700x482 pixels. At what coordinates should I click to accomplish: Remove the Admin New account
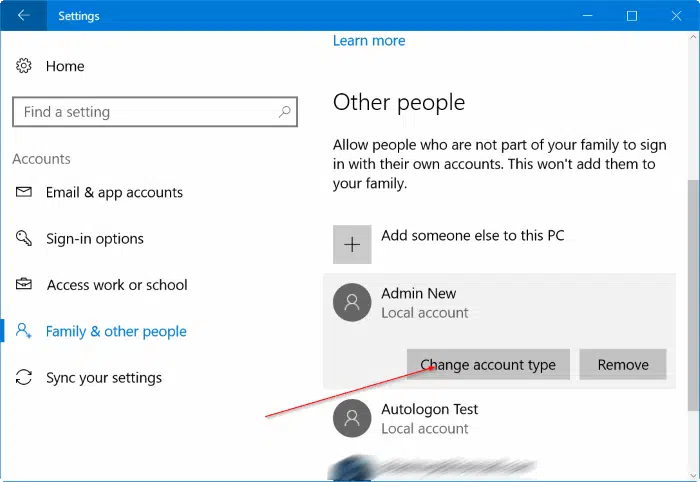[623, 365]
